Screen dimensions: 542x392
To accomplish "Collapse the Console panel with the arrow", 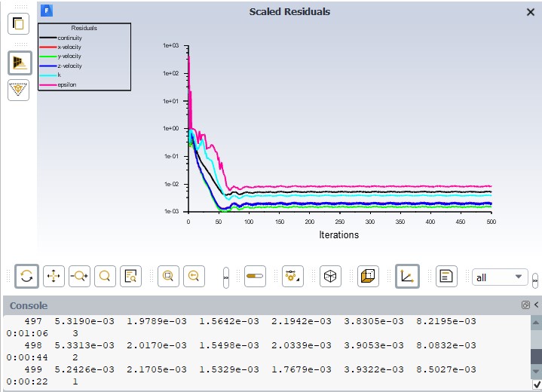I will tap(536, 305).
